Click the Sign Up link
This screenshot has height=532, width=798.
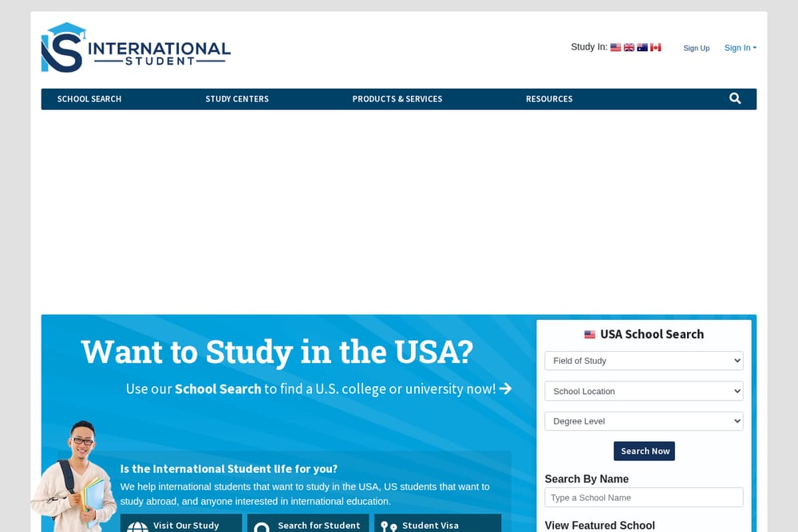point(696,48)
